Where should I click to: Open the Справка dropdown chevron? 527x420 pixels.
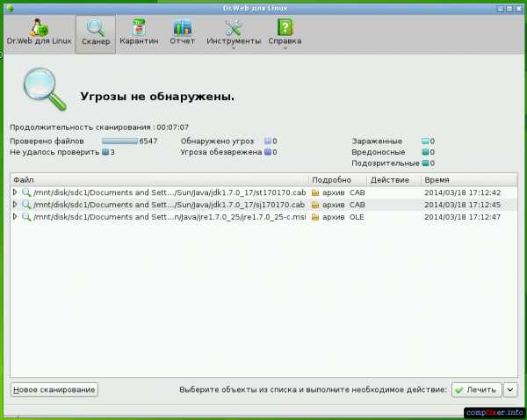(285, 47)
